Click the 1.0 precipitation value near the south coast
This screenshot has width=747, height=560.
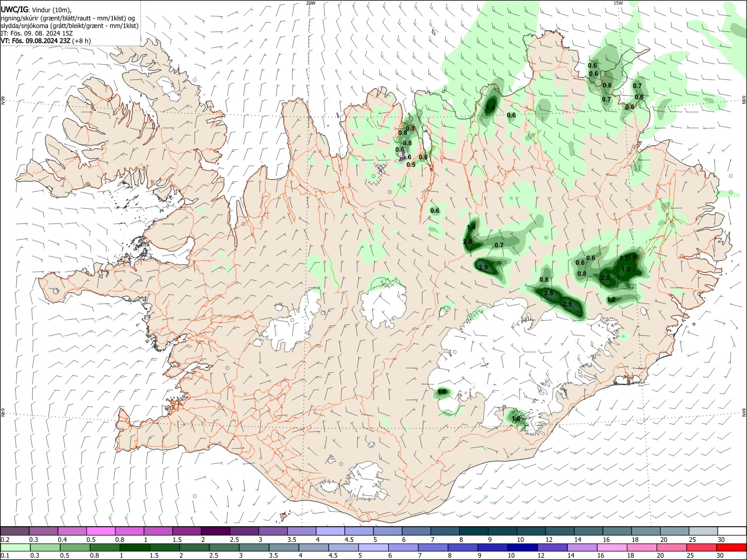[x=516, y=418]
